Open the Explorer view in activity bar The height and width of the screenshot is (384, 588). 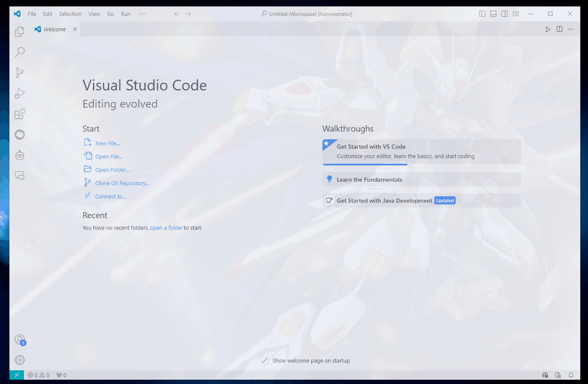point(20,32)
